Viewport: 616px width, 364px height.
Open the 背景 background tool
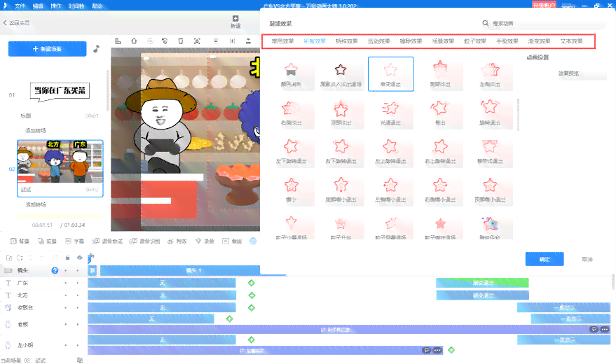[20, 241]
